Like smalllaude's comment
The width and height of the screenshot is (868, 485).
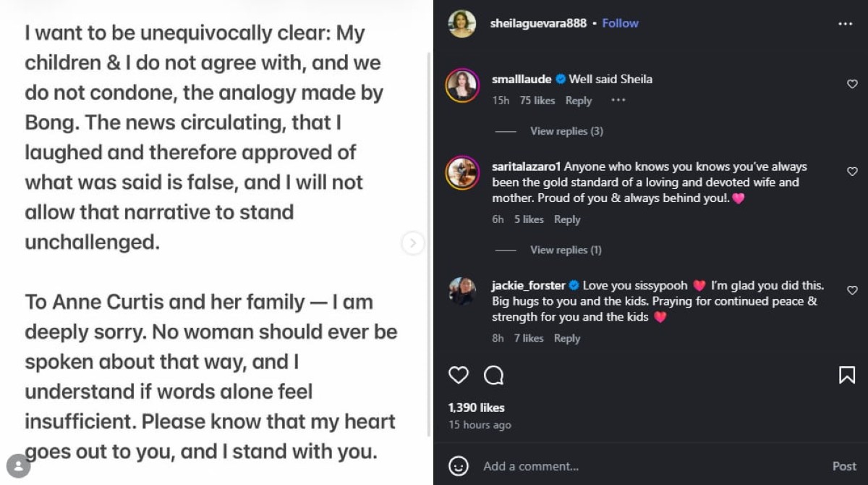[x=852, y=85]
